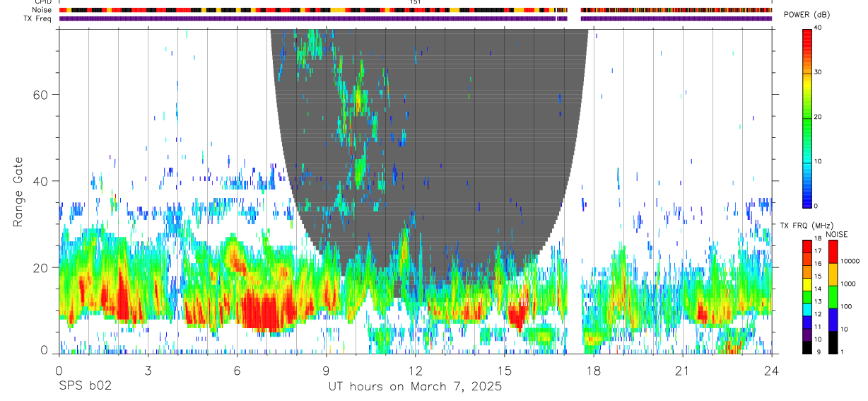Viewport: 868px width, 401px height.
Task: Click the 14 label on the TX frequency legend
Action: (818, 289)
